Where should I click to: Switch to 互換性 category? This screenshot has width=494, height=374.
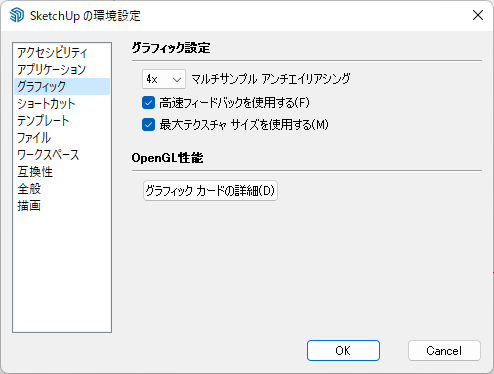click(62, 172)
